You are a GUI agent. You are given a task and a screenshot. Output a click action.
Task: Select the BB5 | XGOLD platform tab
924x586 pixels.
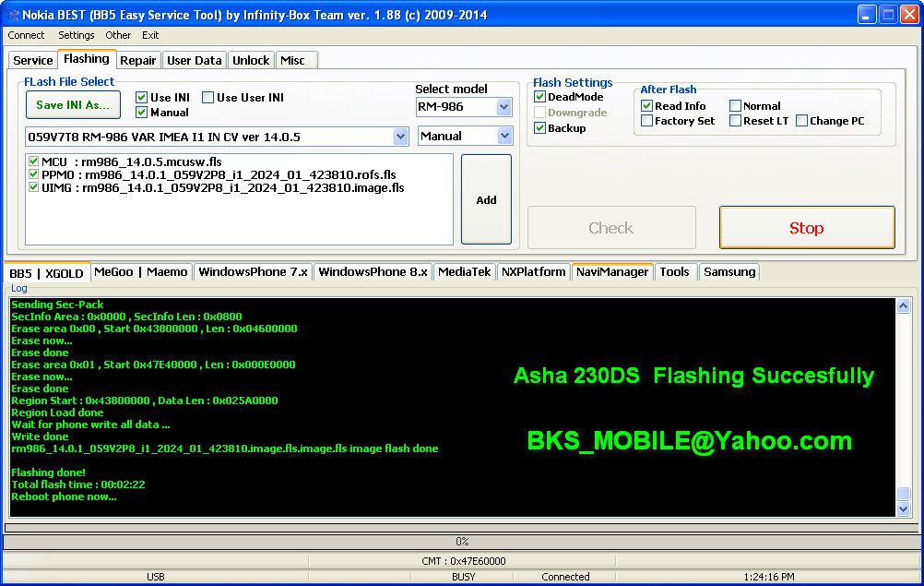(x=46, y=272)
